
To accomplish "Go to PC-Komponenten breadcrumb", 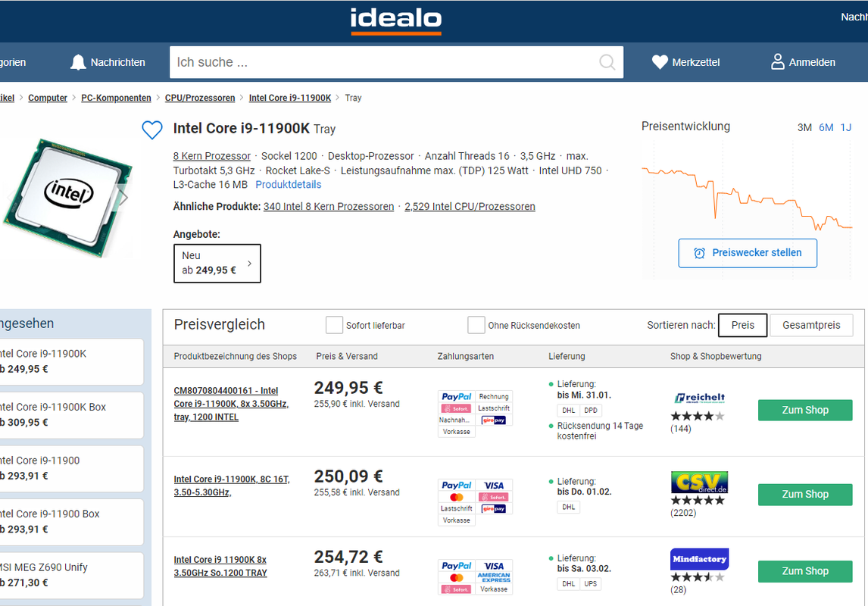I will [116, 98].
